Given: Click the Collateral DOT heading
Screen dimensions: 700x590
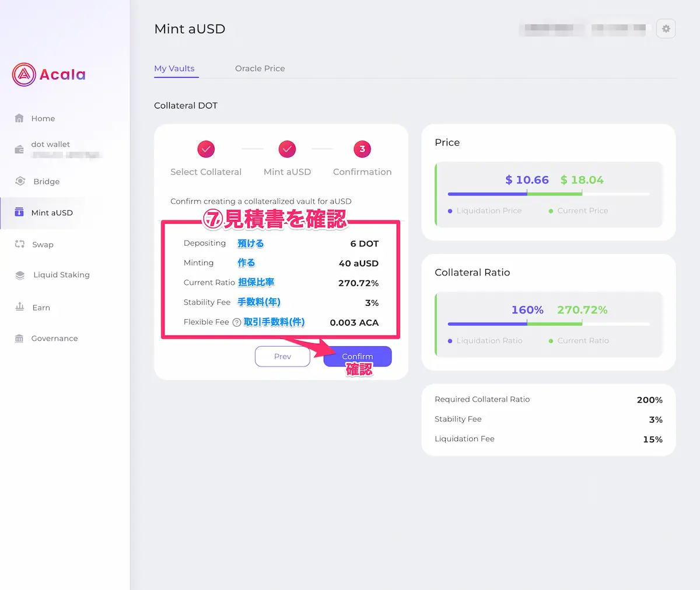Looking at the screenshot, I should [x=185, y=106].
